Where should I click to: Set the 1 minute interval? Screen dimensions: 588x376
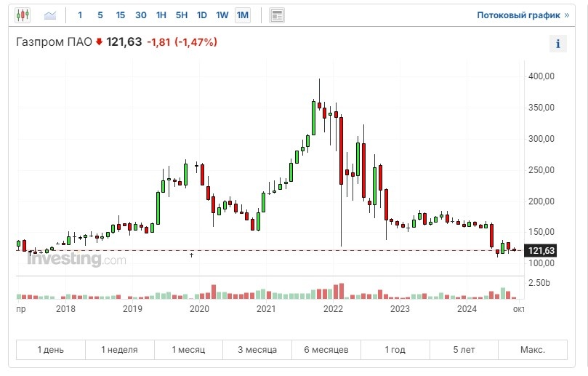pyautogui.click(x=80, y=15)
